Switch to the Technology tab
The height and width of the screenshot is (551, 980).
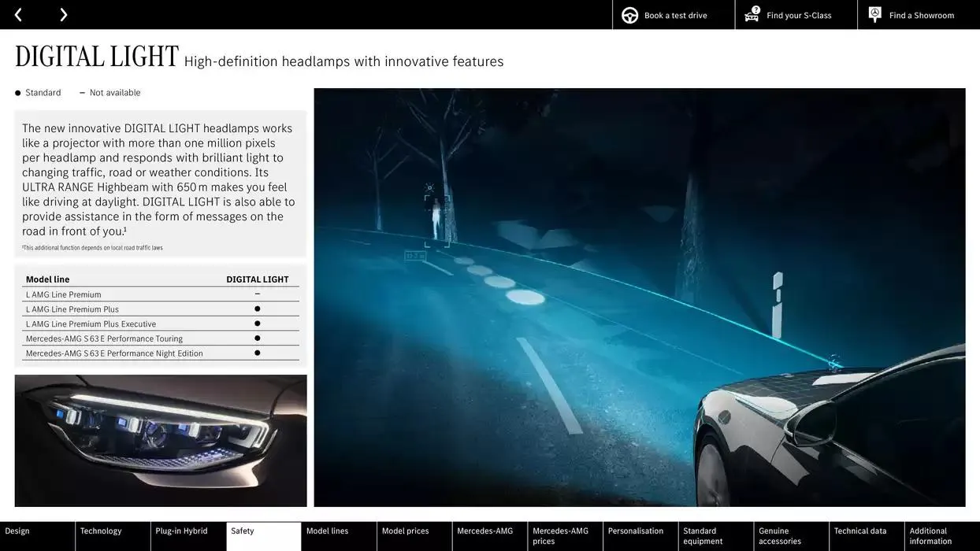click(113, 536)
